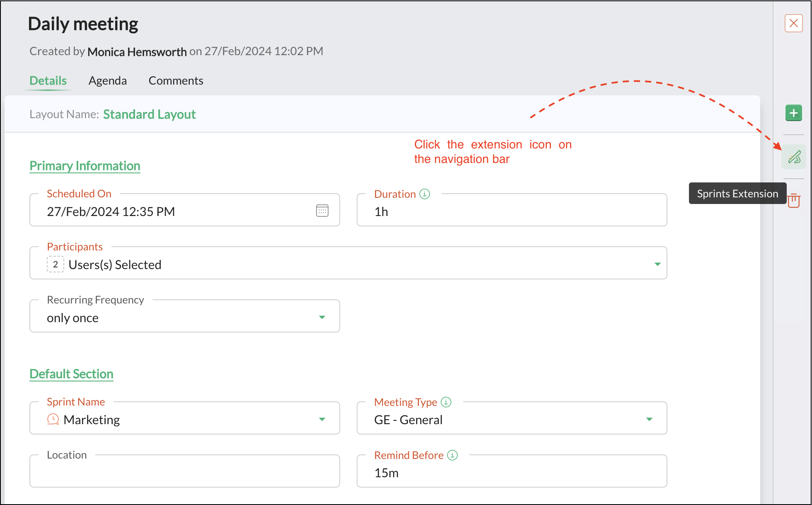Screen dimensions: 812x505
Task: Click the sprint clock icon beside Marketing
Action: [x=53, y=419]
